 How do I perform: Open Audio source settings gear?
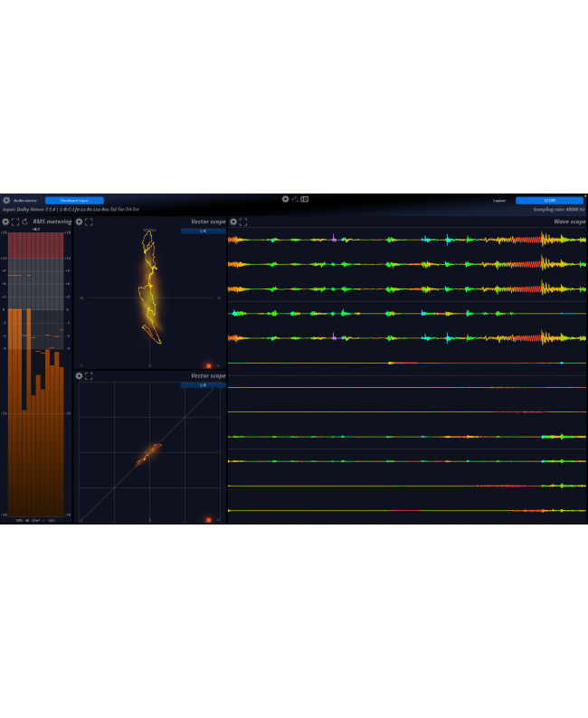pos(6,200)
